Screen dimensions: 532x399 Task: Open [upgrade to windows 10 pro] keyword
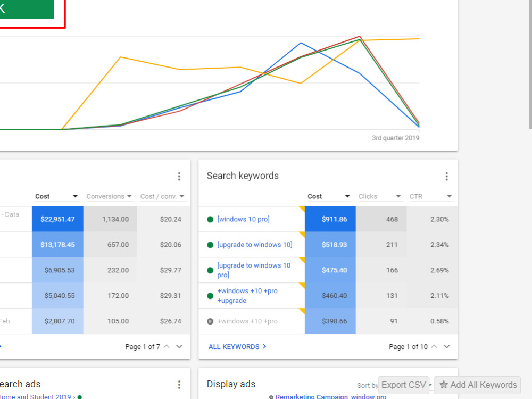(254, 270)
